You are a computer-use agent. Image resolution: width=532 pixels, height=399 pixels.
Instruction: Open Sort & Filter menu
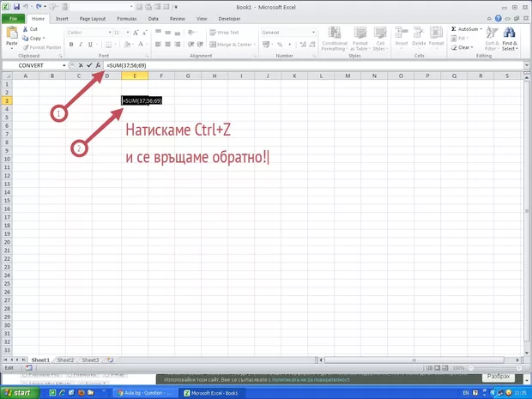tap(492, 39)
